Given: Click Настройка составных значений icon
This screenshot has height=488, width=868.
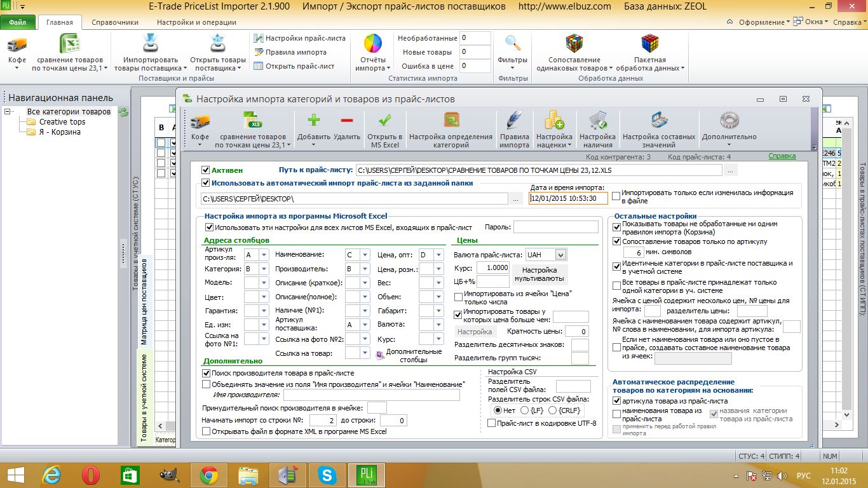Looking at the screenshot, I should (659, 120).
